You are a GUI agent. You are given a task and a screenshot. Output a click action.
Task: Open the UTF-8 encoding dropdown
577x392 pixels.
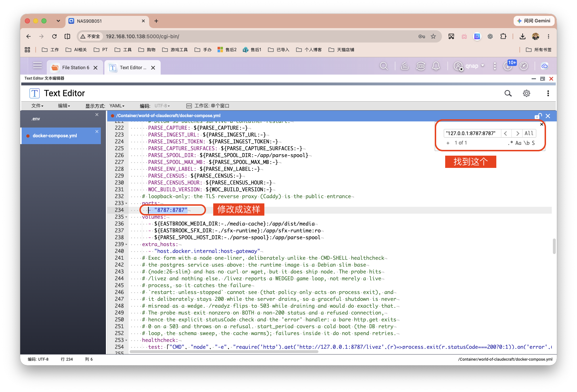(162, 106)
